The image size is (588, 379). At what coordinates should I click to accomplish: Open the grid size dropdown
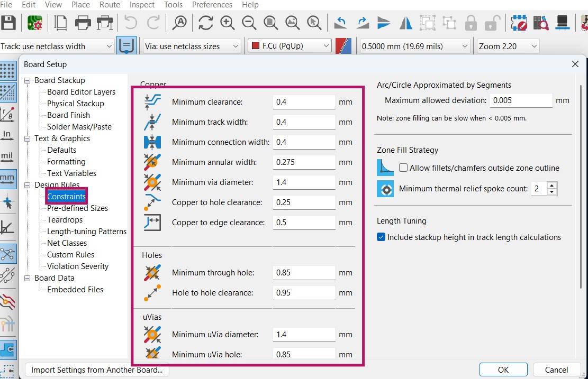pyautogui.click(x=414, y=47)
